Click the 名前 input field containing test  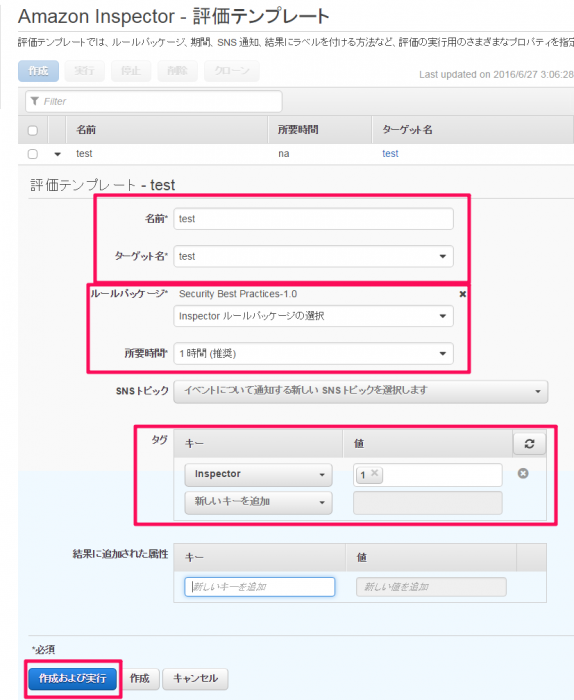coord(313,219)
